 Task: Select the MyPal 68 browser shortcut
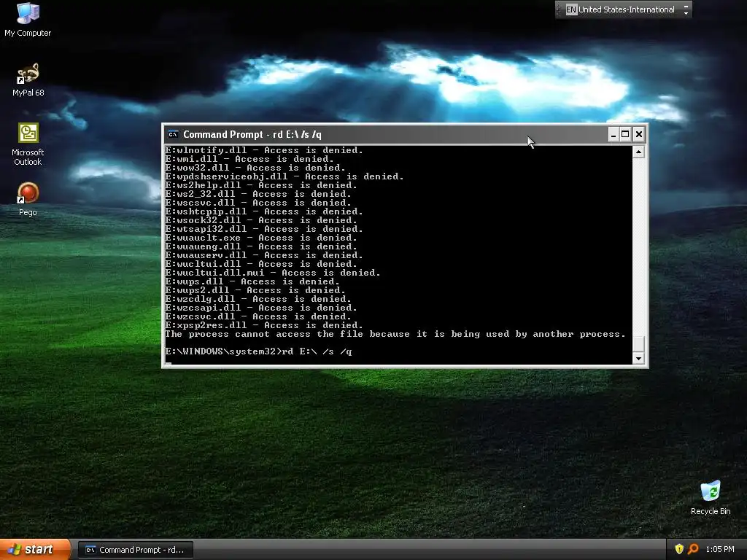[28, 80]
